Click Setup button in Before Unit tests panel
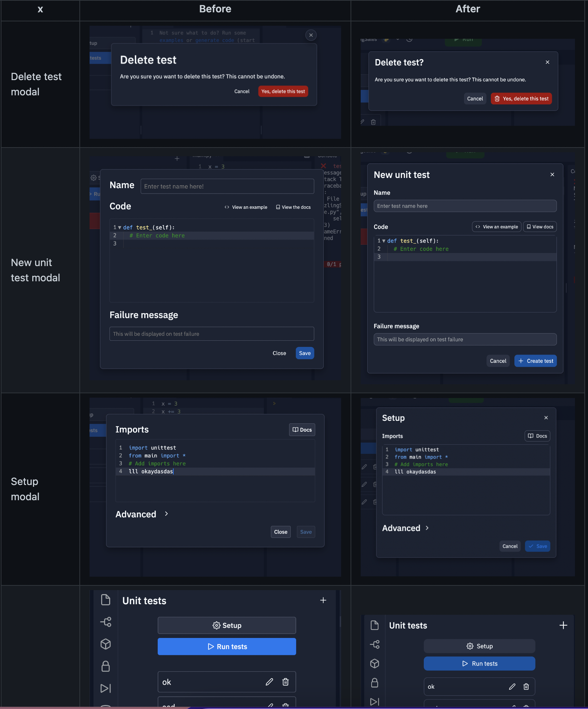 click(x=227, y=626)
